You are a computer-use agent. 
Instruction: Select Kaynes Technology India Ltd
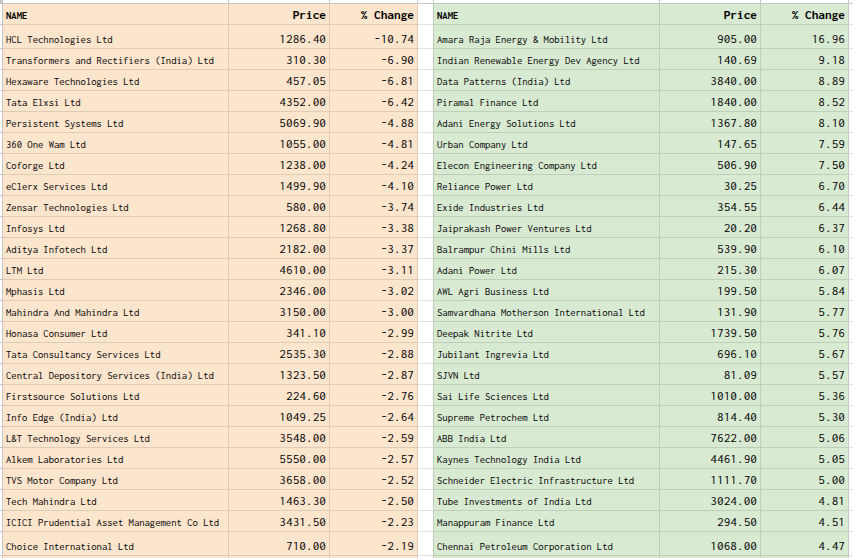546,460
